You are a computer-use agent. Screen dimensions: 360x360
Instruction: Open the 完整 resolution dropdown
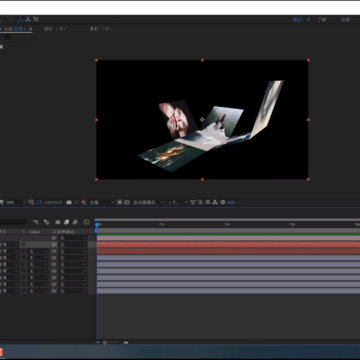101,202
